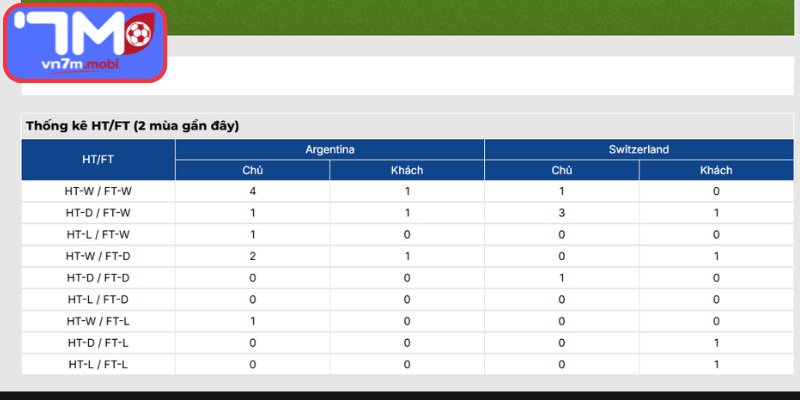Click Argentina Chủ value 4 in HT-W / FT-W row
Image resolution: width=800 pixels, height=400 pixels.
coord(253,192)
